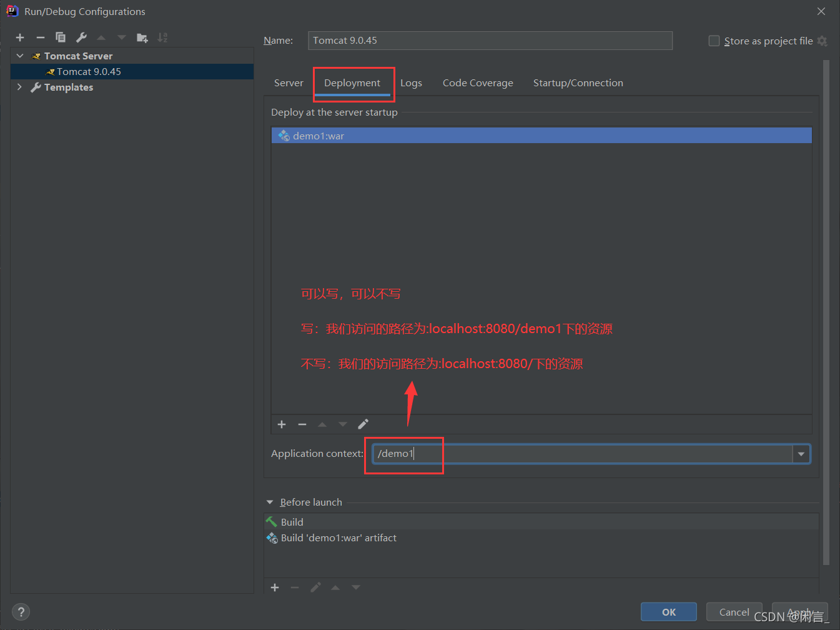Image resolution: width=840 pixels, height=630 pixels.
Task: Select the demo1:war deployment row
Action: click(541, 136)
